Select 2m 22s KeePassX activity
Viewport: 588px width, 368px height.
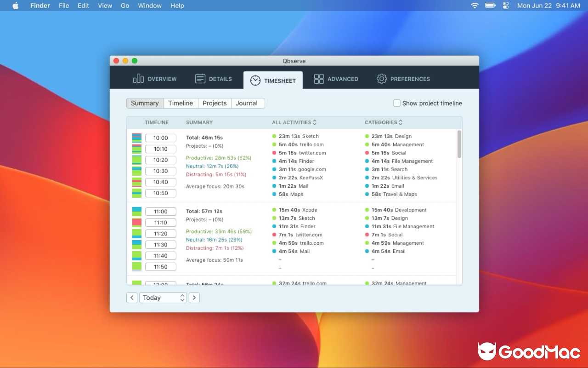click(298, 178)
